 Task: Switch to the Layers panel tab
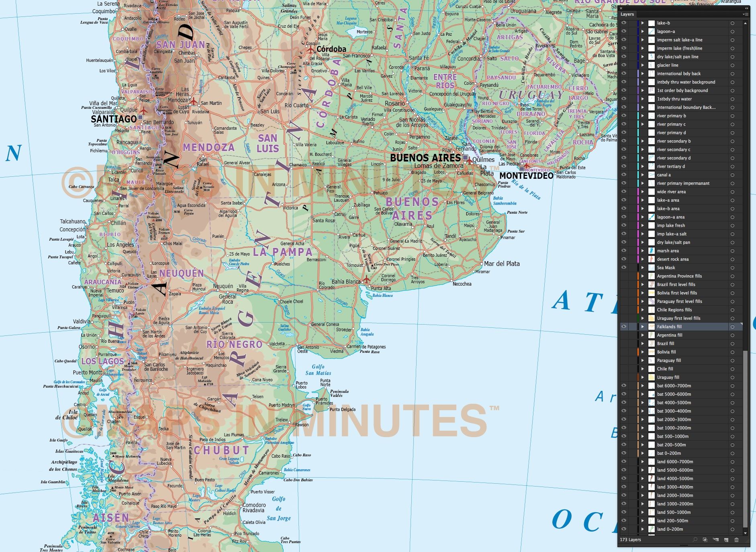point(627,14)
